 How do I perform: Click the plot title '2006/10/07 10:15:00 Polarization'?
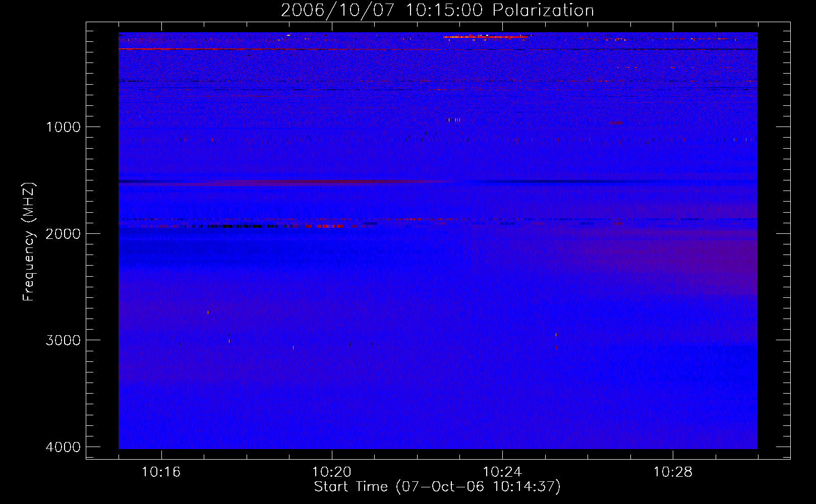pos(437,10)
